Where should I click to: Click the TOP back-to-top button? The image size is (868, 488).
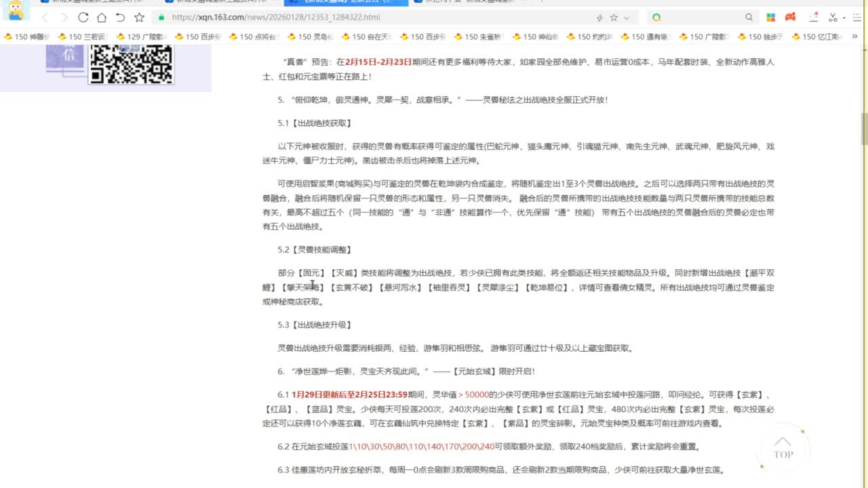(783, 449)
